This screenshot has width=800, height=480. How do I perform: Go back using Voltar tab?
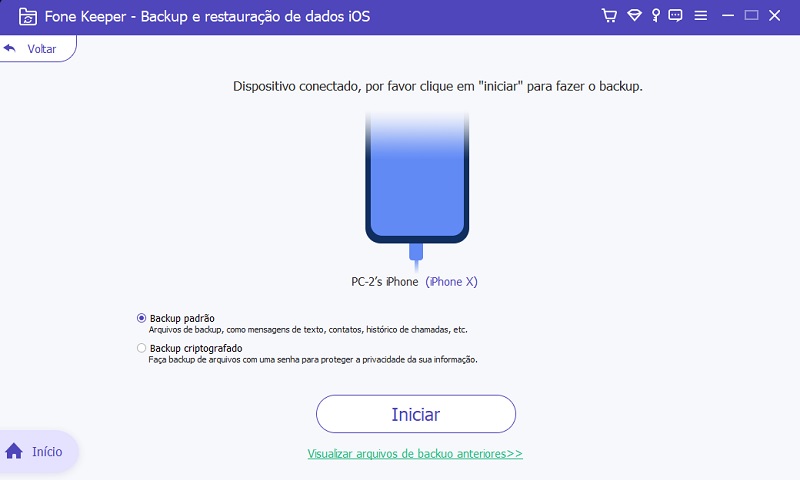click(38, 48)
